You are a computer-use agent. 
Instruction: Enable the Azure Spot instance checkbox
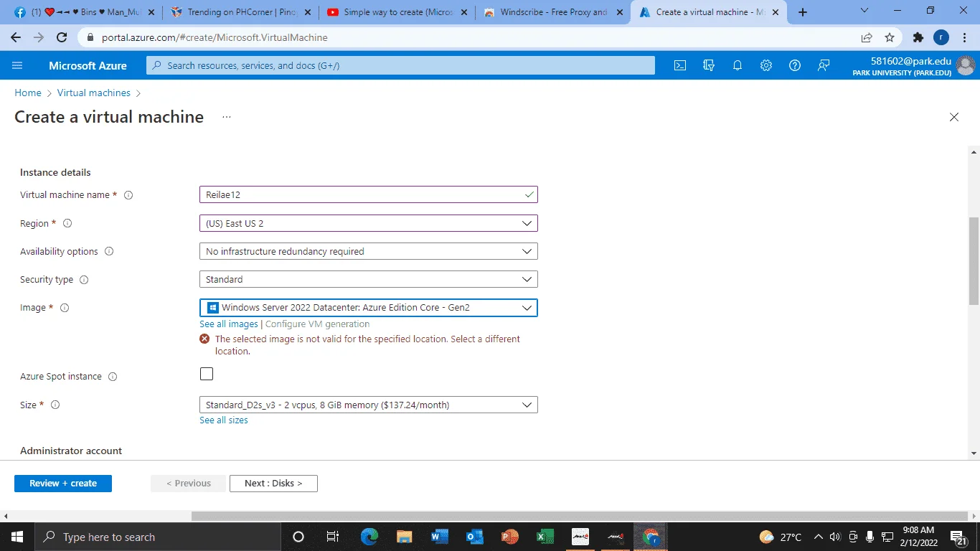coord(207,374)
